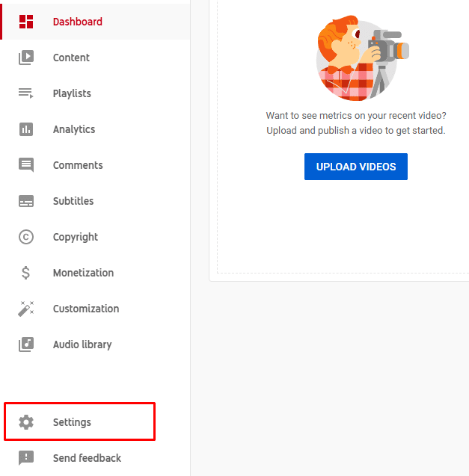Viewport: 469px width, 476px height.
Task: Click the Audio library music icon
Action: [x=26, y=344]
